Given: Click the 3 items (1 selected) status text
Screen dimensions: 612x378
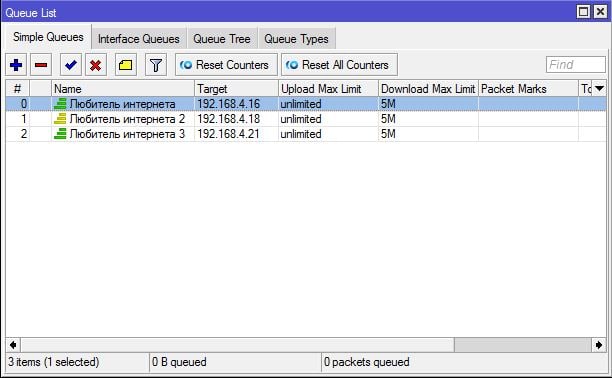Looking at the screenshot, I should point(53,362).
